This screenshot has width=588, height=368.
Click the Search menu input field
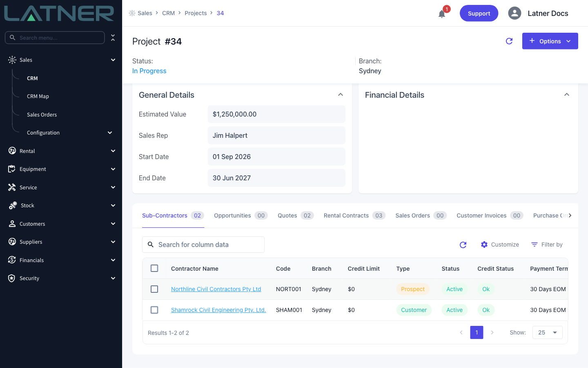click(55, 38)
